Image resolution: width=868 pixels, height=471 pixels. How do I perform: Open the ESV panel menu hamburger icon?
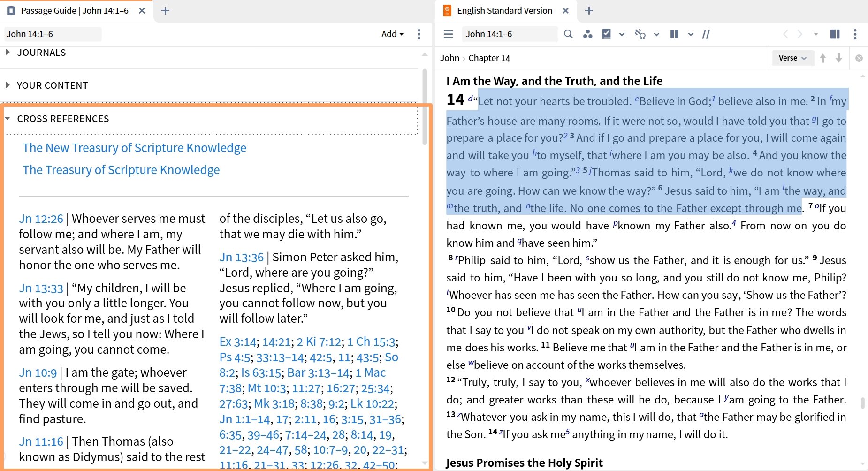point(448,34)
